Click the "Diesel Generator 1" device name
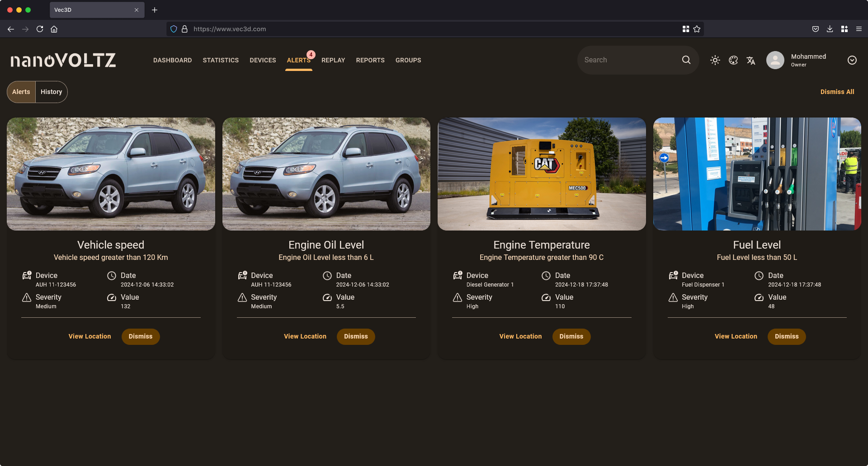 point(490,285)
